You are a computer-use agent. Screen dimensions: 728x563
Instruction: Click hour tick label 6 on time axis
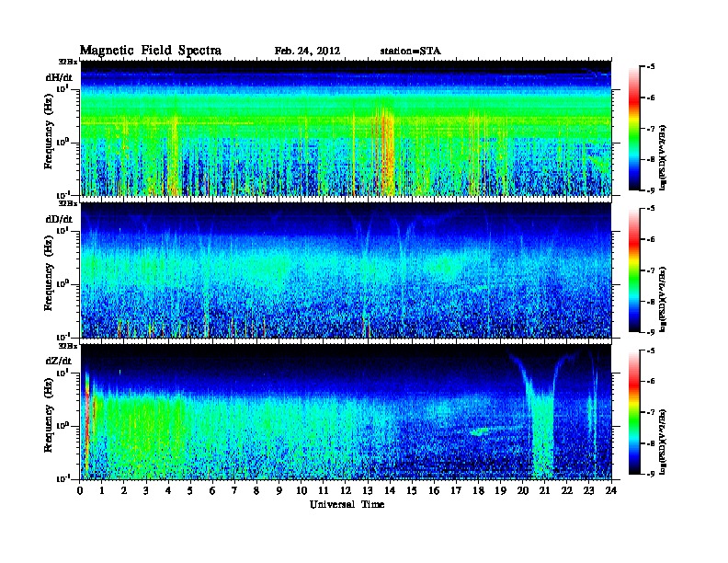pyautogui.click(x=212, y=491)
